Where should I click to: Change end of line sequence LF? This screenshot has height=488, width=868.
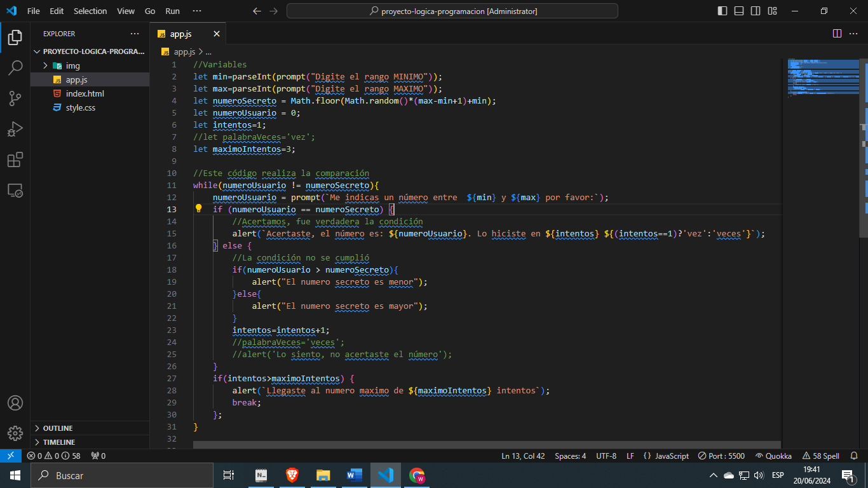pyautogui.click(x=630, y=456)
